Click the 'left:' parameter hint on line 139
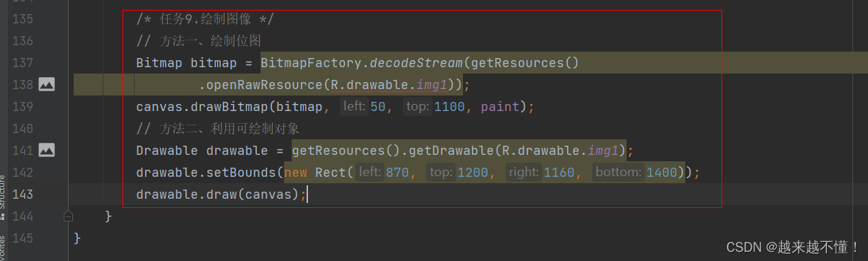868x261 pixels. coord(354,107)
